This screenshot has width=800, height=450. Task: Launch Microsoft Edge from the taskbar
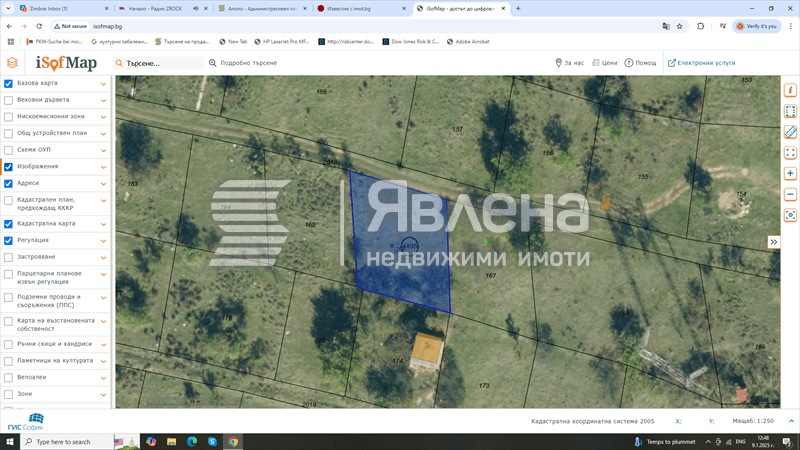click(192, 442)
